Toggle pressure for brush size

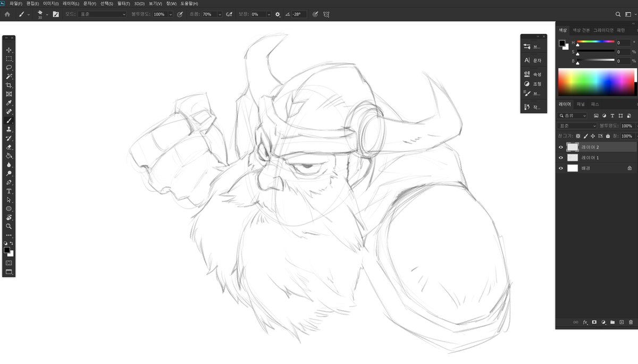coord(316,14)
